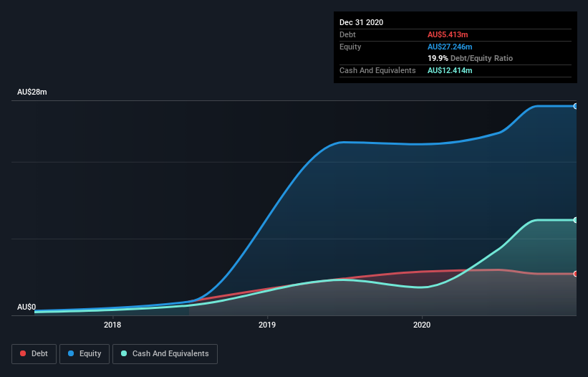The height and width of the screenshot is (377, 588).
Task: Click the teal Cash legend dot
Action: (x=124, y=353)
